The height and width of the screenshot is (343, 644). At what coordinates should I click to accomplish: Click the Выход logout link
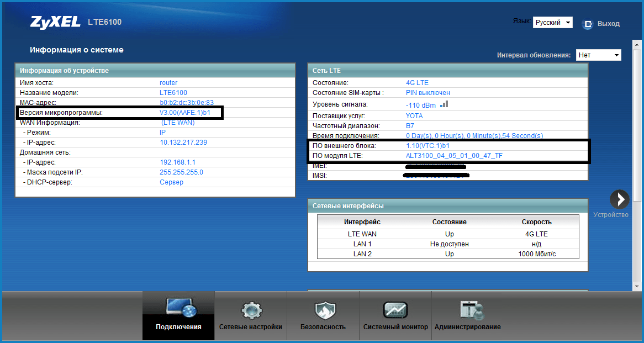pyautogui.click(x=608, y=24)
